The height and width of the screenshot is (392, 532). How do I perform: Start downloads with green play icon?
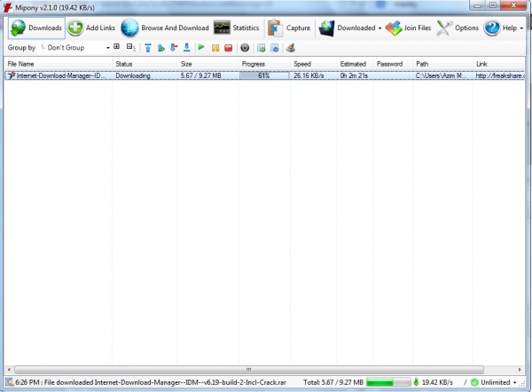[201, 47]
